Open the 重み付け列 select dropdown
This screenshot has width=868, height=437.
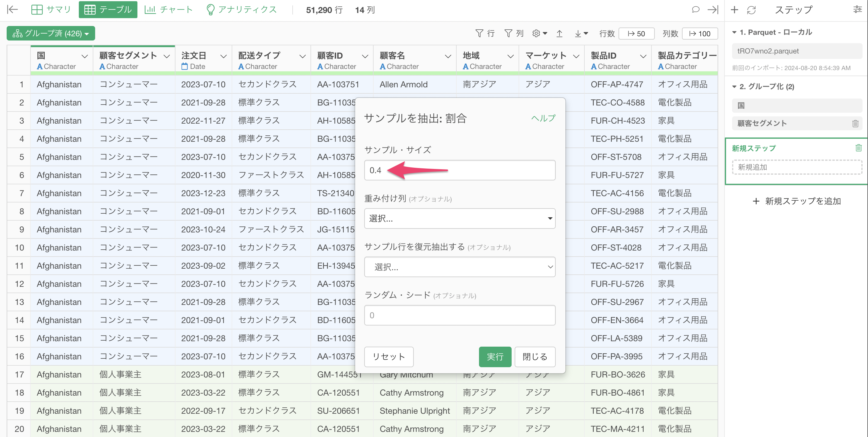tap(460, 218)
